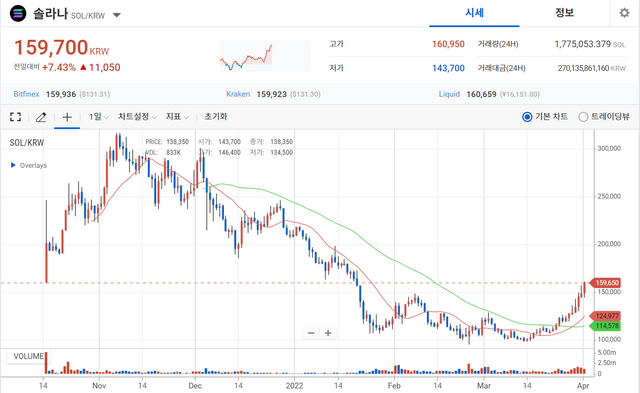The width and height of the screenshot is (640, 393).
Task: Click the +7.43% daily change text
Action: coord(59,68)
